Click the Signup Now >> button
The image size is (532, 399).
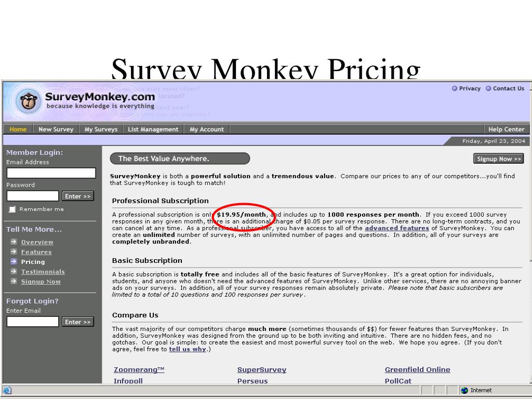[x=499, y=159]
